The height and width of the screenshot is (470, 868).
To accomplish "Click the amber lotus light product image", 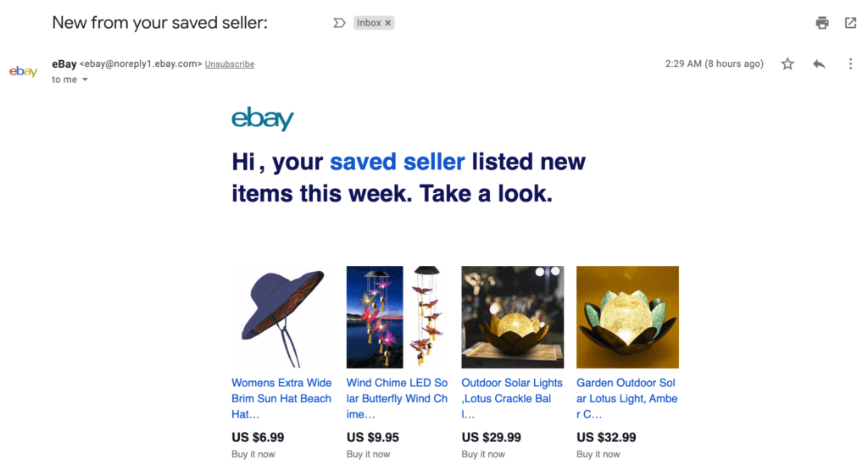I will [627, 317].
